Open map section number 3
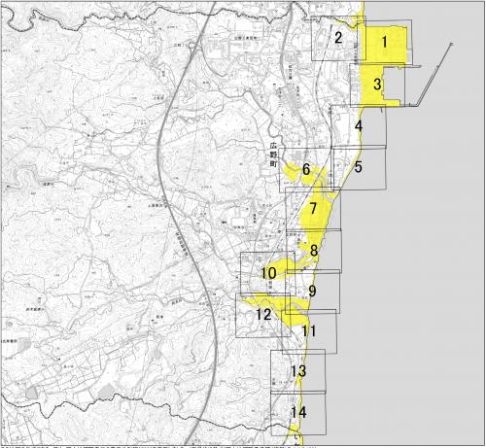Image resolution: width=486 pixels, height=448 pixels. pos(377,85)
